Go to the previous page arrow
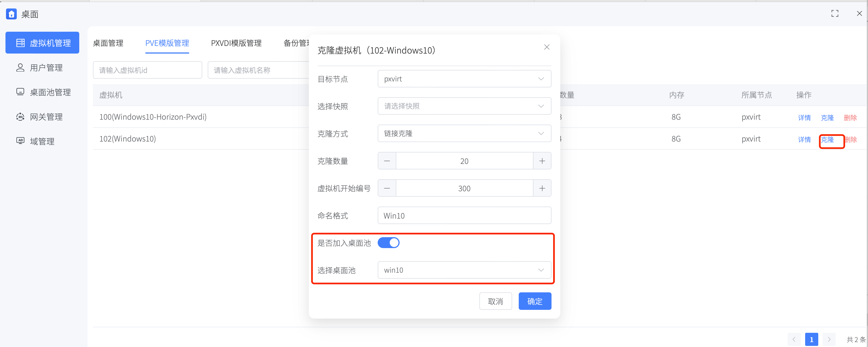 pos(794,339)
